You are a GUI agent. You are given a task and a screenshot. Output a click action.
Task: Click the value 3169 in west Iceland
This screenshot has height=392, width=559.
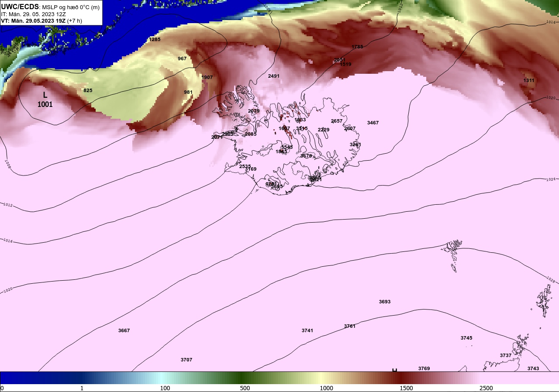pos(251,169)
